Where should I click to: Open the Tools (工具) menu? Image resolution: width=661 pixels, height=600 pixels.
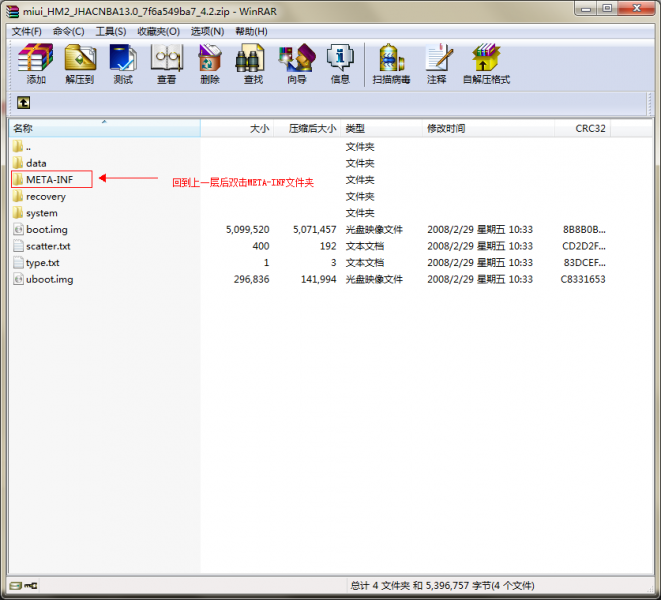[111, 32]
